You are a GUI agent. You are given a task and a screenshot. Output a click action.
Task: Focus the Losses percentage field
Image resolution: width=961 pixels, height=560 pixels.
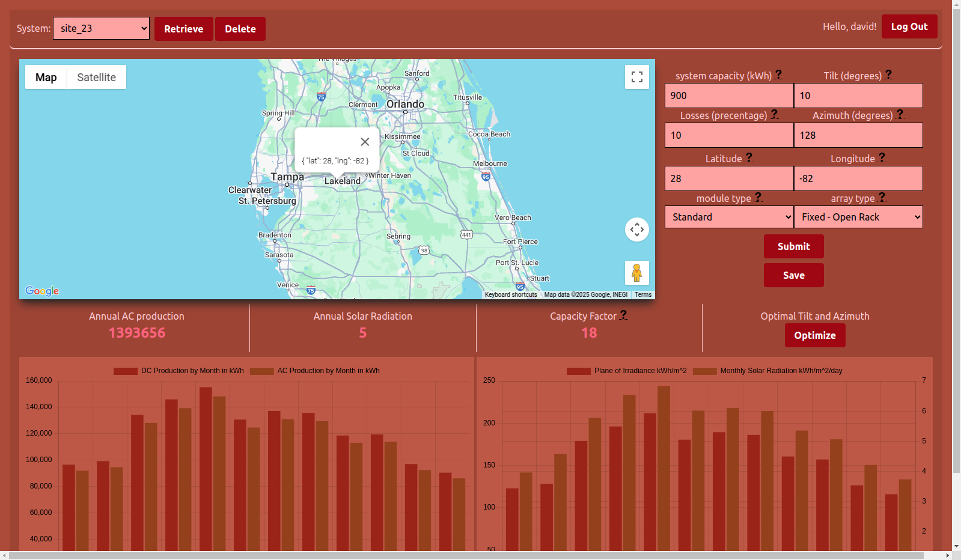[x=729, y=135]
